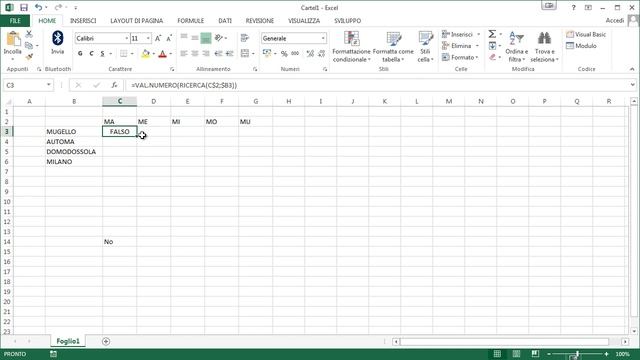Select cell B5 DOMODOSSOLA

pyautogui.click(x=74, y=151)
